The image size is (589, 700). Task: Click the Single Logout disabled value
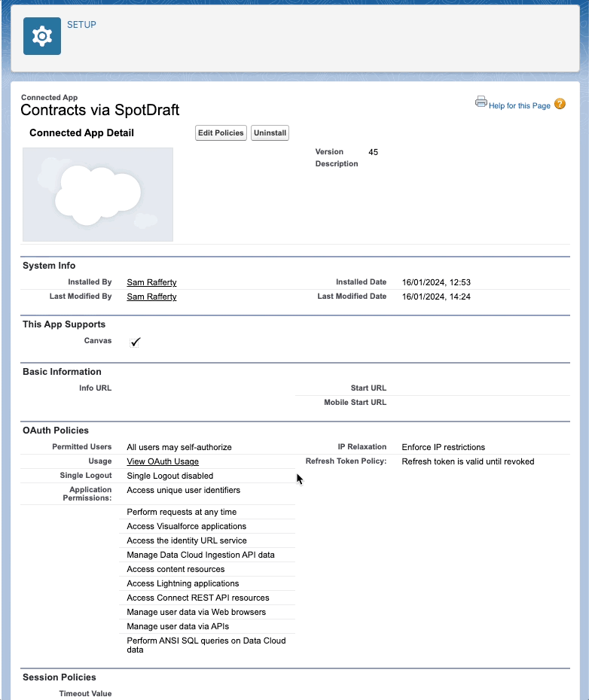pyautogui.click(x=169, y=476)
